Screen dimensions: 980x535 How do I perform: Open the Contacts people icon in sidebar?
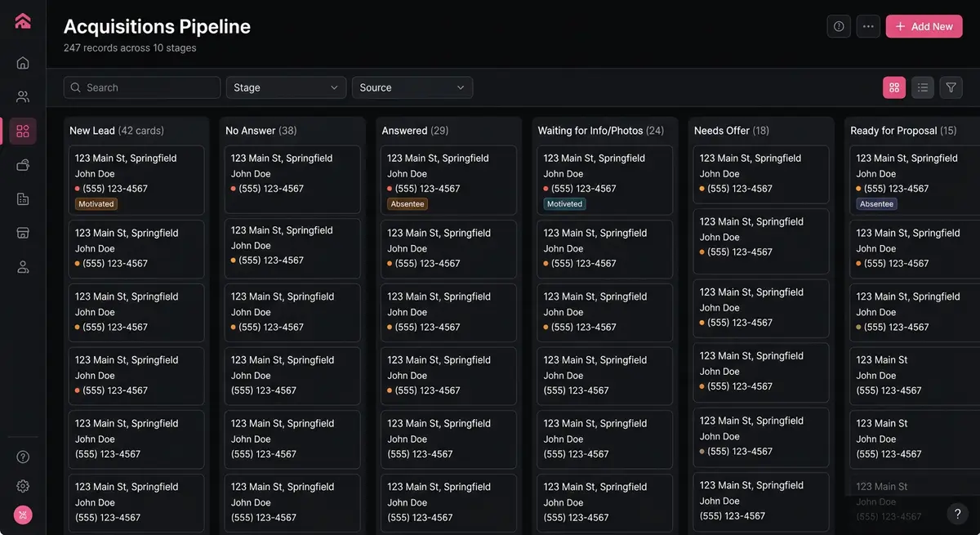(23, 96)
